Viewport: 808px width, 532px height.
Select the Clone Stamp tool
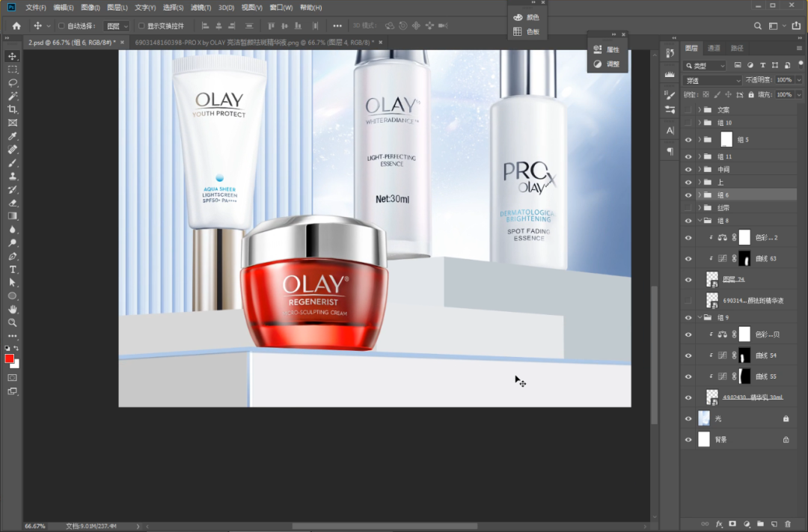pyautogui.click(x=13, y=177)
